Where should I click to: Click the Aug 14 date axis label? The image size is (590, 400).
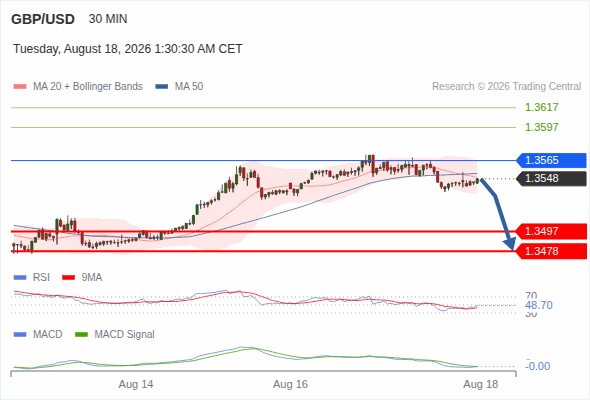136,385
